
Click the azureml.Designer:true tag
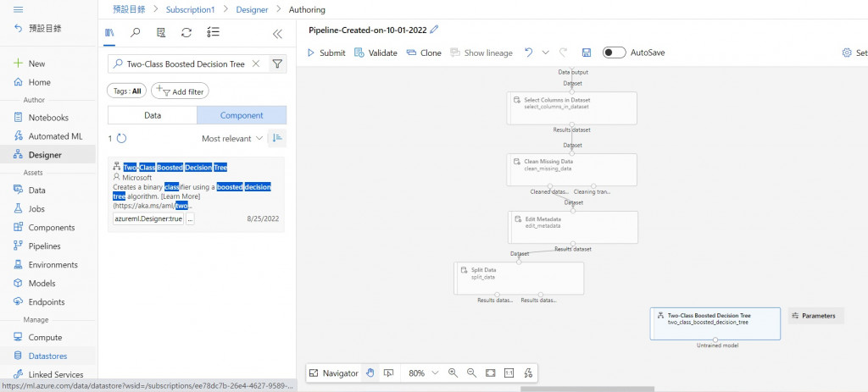(x=147, y=219)
